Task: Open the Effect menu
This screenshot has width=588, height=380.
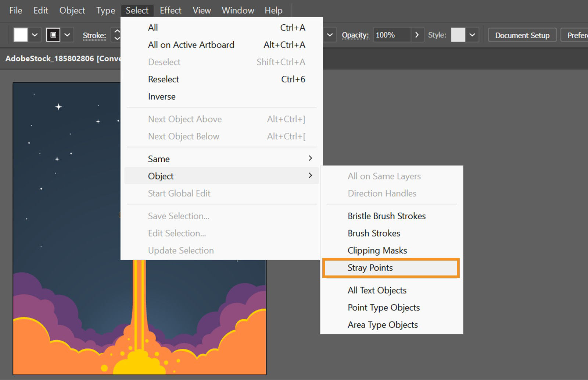Action: pos(170,10)
